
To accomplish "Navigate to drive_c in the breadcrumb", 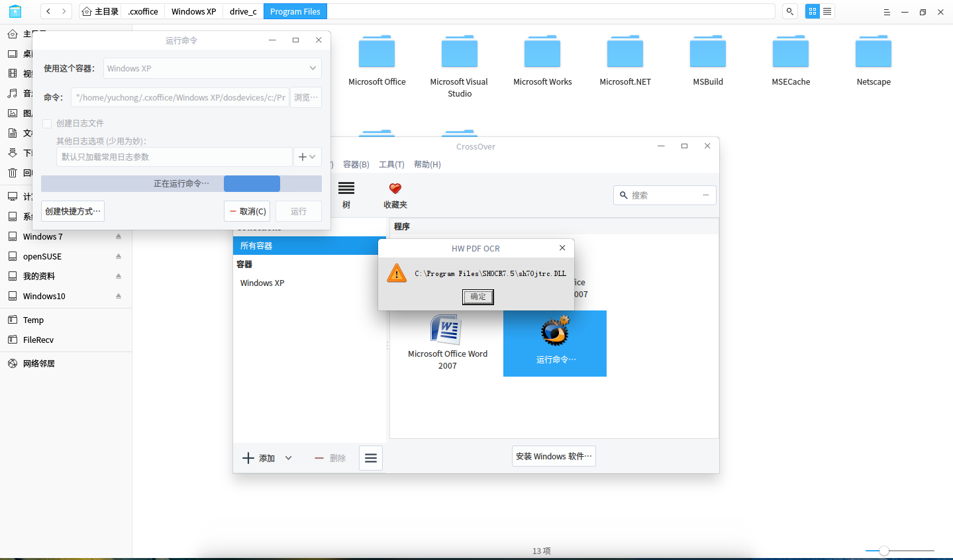I will pyautogui.click(x=243, y=11).
